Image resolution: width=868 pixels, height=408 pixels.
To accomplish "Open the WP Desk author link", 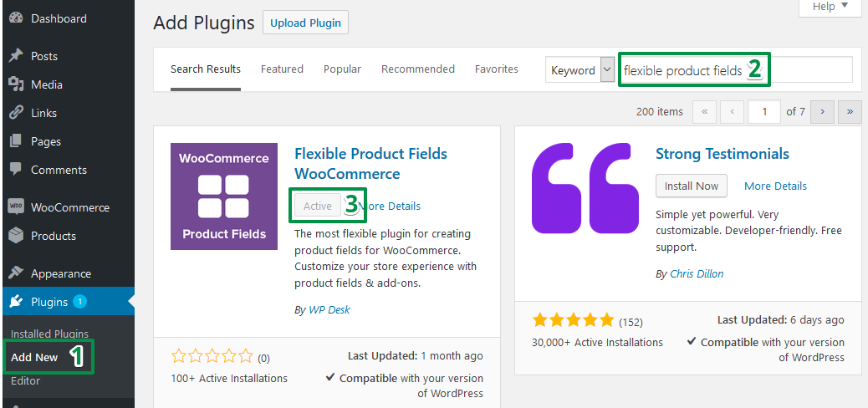I will pos(329,310).
